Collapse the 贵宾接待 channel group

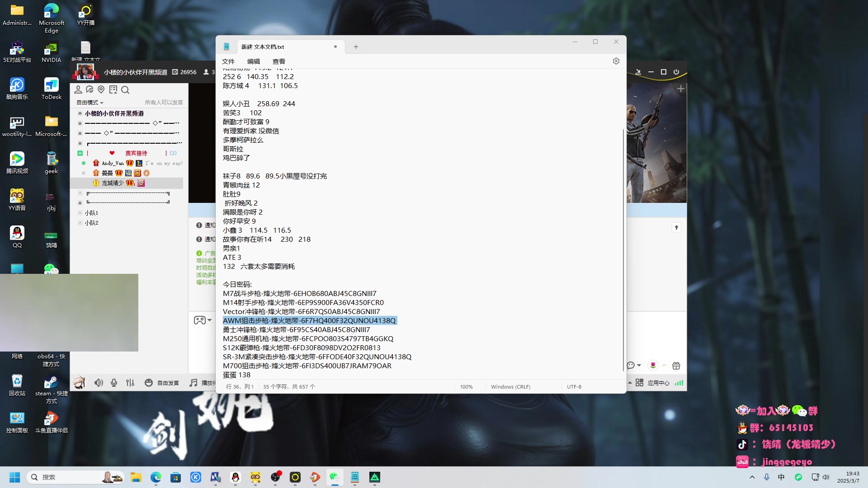(80, 153)
